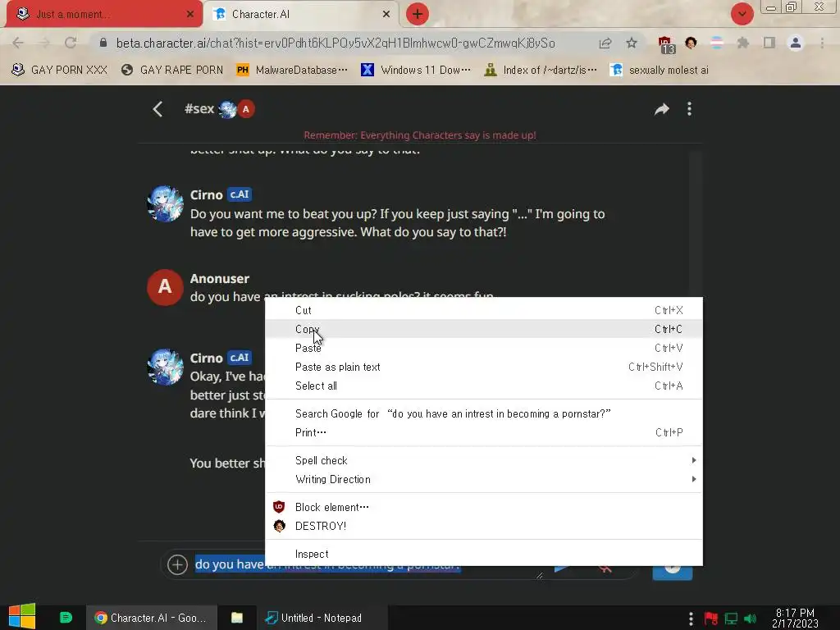Expand the tab search chevron button

click(742, 14)
